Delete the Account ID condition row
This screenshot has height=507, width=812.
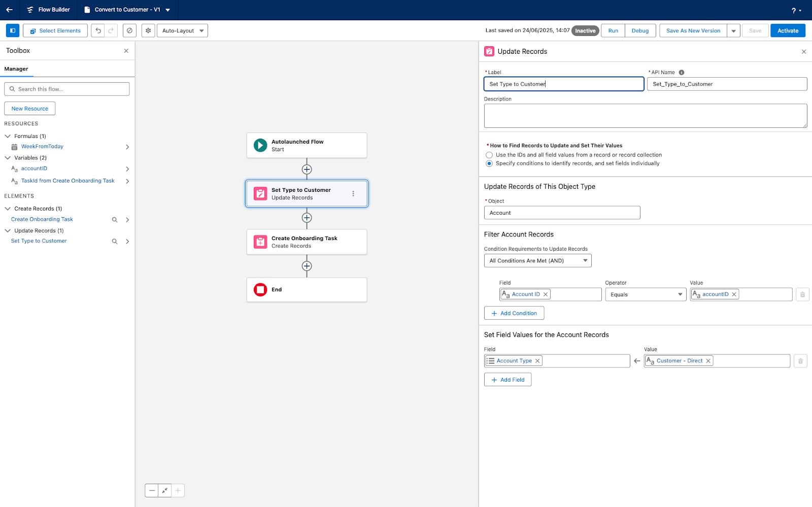point(802,294)
